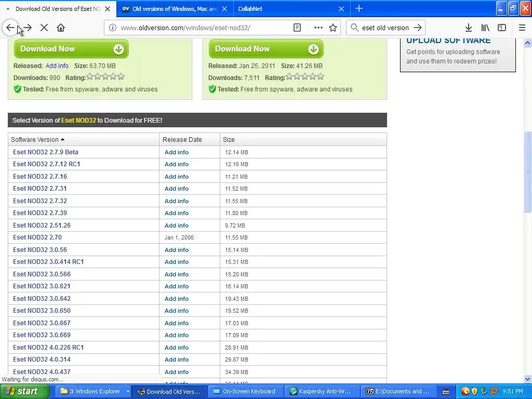The width and height of the screenshot is (532, 399).
Task: Open Eset NOD32 4.0.314 link
Action: point(42,360)
